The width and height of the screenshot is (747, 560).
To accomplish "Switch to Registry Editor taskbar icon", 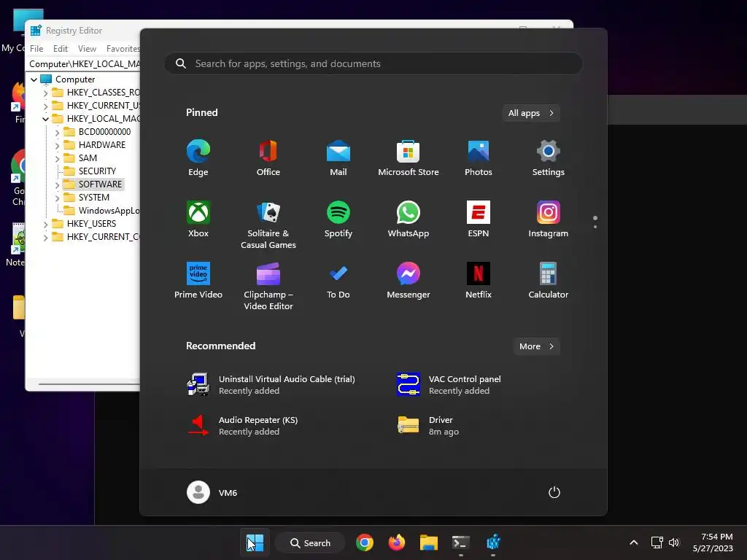I will (x=493, y=542).
